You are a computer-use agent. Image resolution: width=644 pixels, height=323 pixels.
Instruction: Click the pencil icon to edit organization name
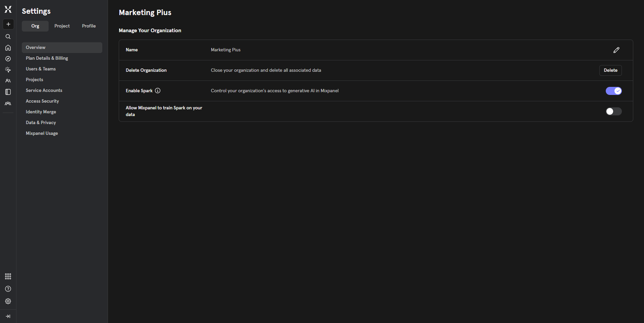tap(616, 50)
